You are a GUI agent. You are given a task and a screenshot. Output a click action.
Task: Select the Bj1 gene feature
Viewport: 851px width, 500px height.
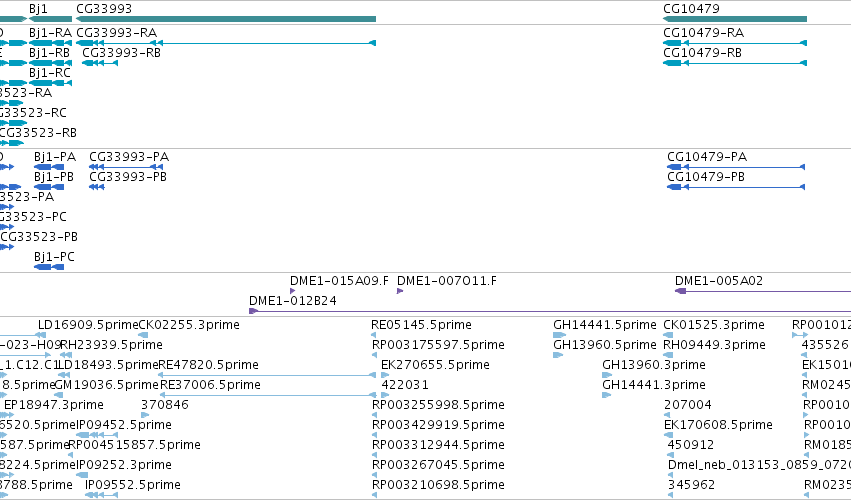(50, 19)
